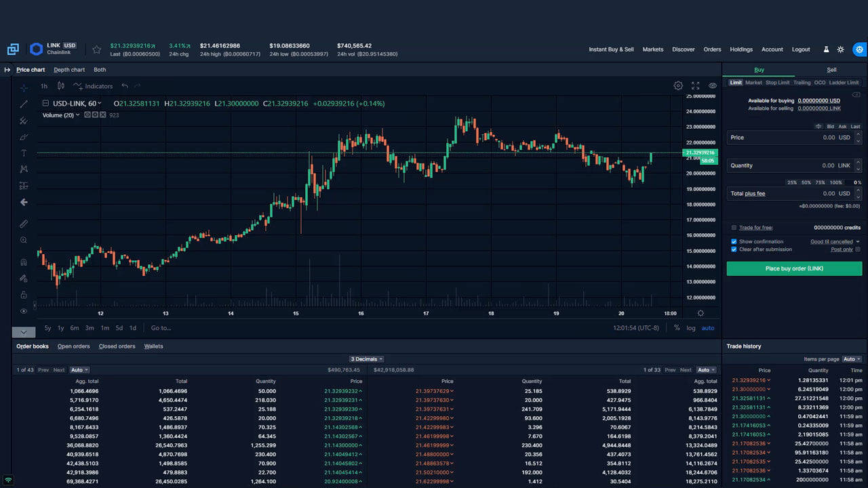This screenshot has height=488, width=868.
Task: Open the 3 Decimals dropdown
Action: pos(367,359)
